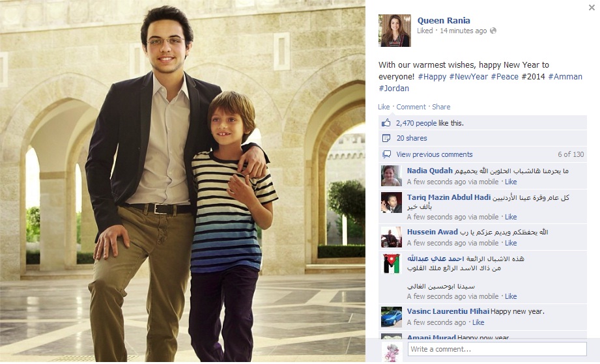Image resolution: width=600 pixels, height=364 pixels.
Task: Toggle Like on Hussein Awad's comment
Action: coord(511,243)
